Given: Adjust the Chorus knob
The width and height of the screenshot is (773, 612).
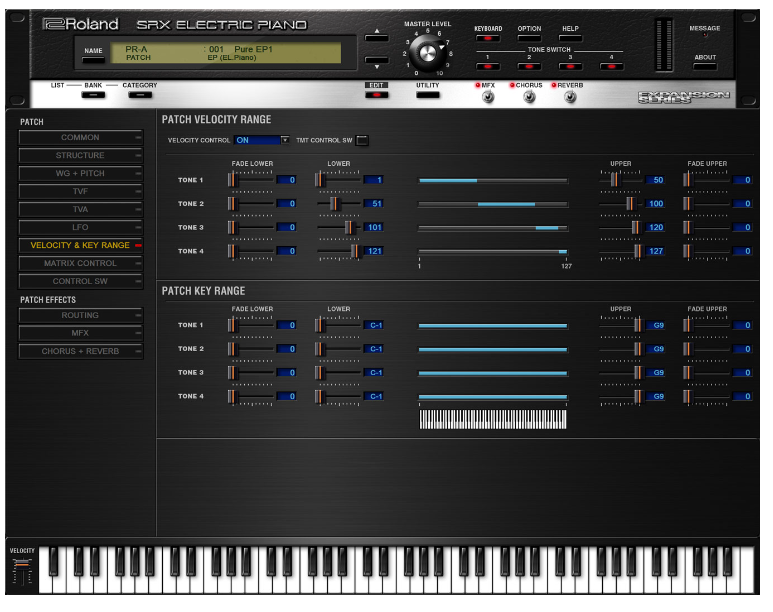Looking at the screenshot, I should (x=529, y=97).
